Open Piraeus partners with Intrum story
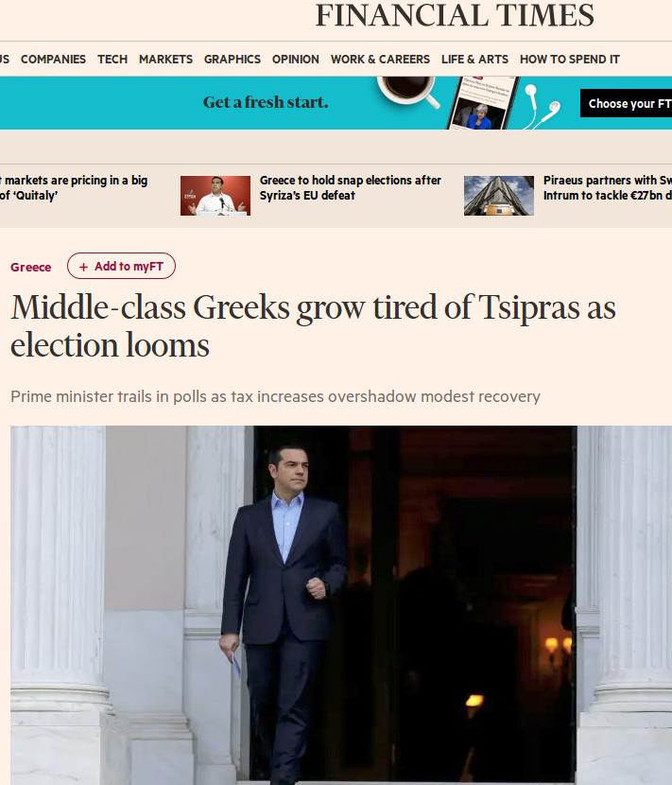Screen dimensions: 672x785 coord(608,188)
